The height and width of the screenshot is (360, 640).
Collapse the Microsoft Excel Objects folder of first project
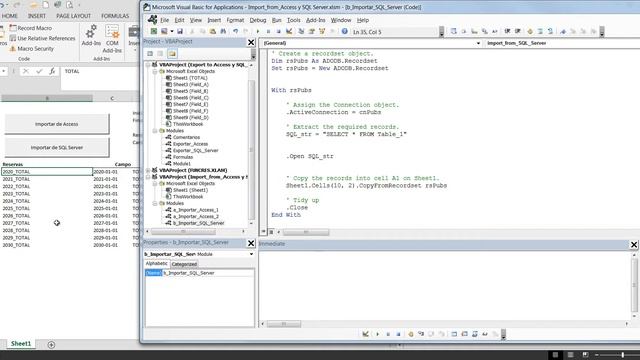click(x=155, y=71)
